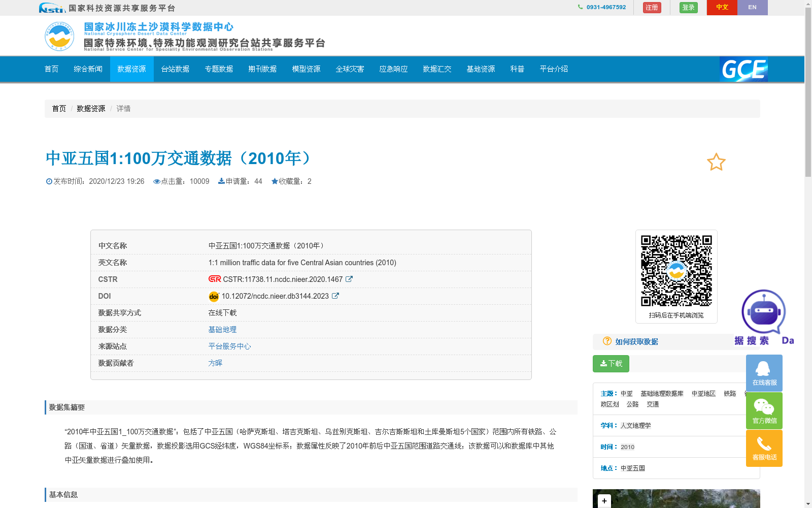Click the 铁路 topic tag
Viewport: 812px width, 508px height.
(x=730, y=394)
